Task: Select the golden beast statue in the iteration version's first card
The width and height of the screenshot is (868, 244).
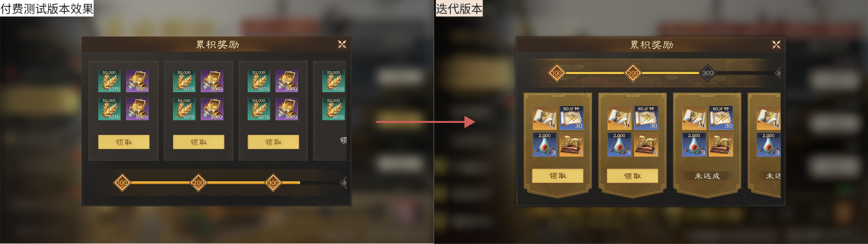Action: 571,145
